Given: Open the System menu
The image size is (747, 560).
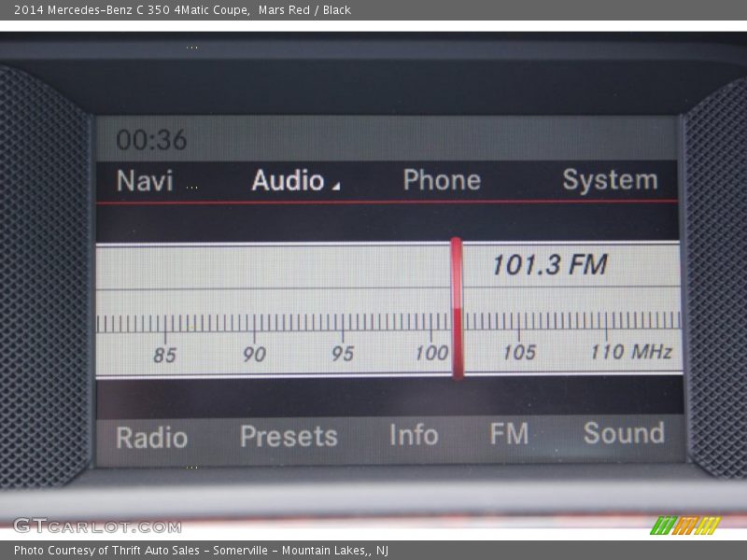Looking at the screenshot, I should click(610, 180).
